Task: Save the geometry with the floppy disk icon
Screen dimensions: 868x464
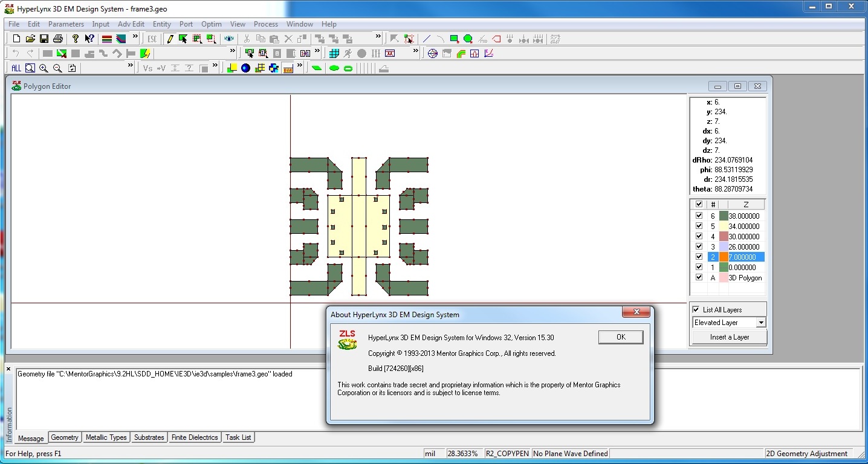Action: pyautogui.click(x=44, y=39)
